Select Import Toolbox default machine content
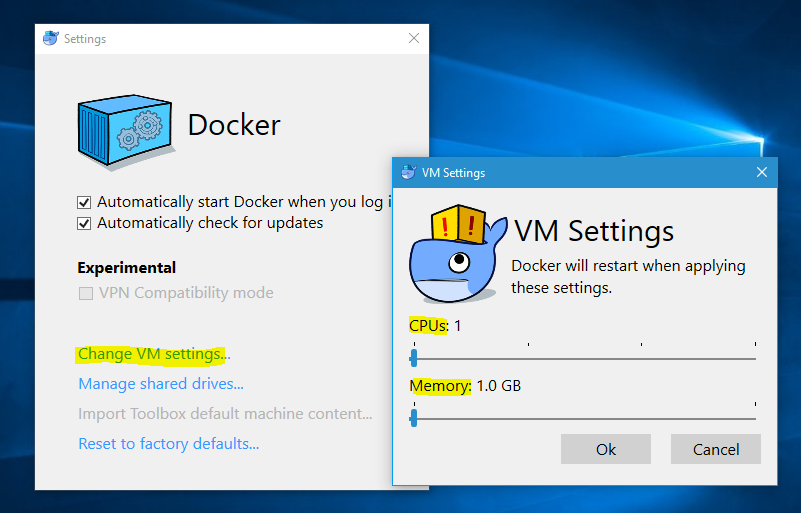Image resolution: width=801 pixels, height=513 pixels. (225, 414)
